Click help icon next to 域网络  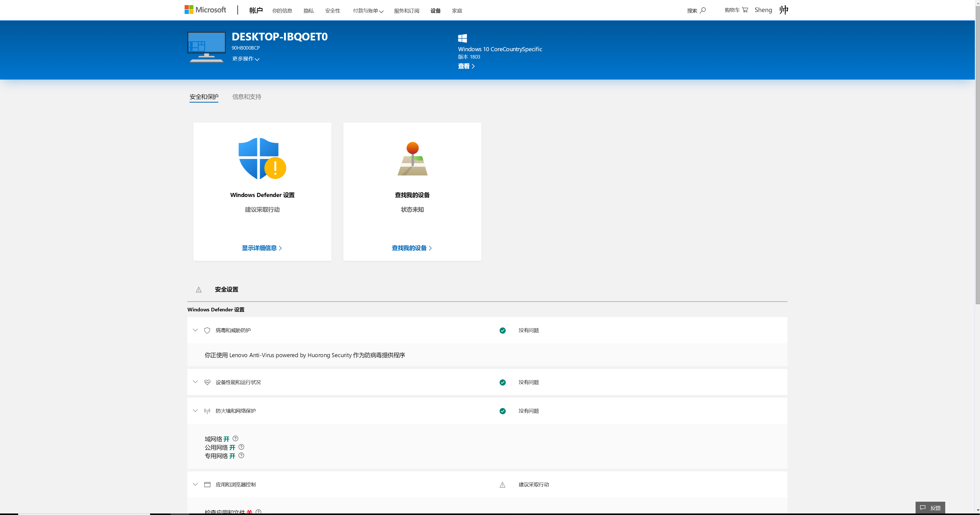[x=235, y=439]
